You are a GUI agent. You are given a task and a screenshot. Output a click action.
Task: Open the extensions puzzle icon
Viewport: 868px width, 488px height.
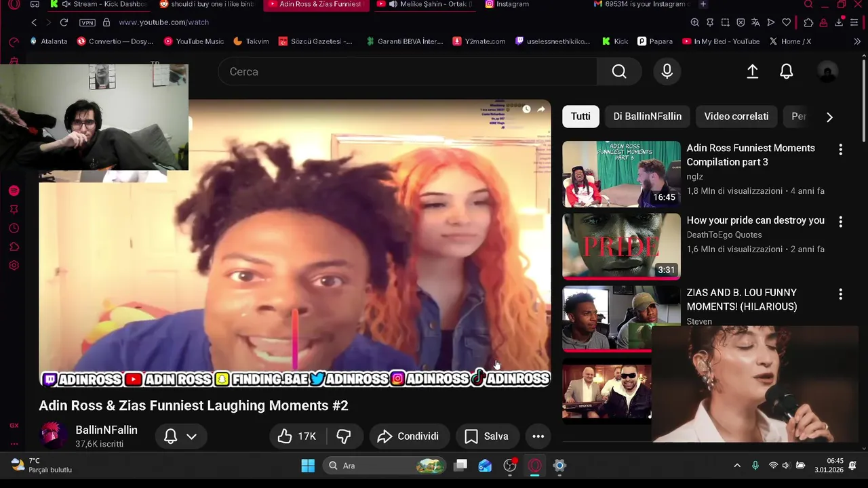click(x=808, y=22)
